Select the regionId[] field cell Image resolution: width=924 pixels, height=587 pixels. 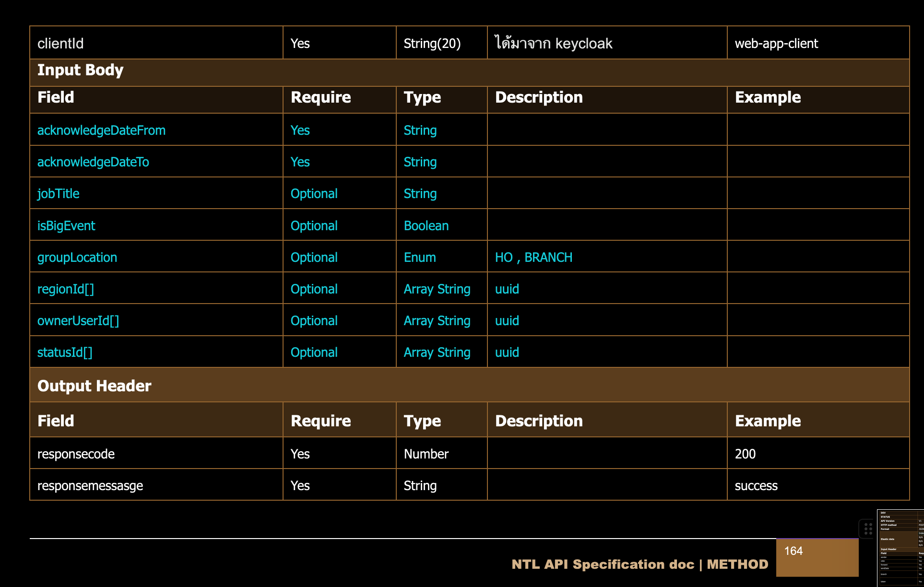[x=66, y=289]
